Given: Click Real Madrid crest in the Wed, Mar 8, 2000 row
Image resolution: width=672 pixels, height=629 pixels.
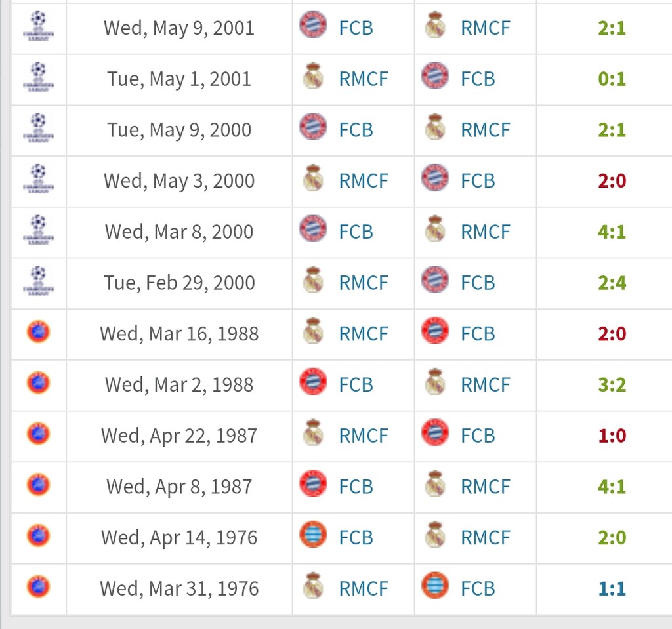Looking at the screenshot, I should [x=434, y=230].
